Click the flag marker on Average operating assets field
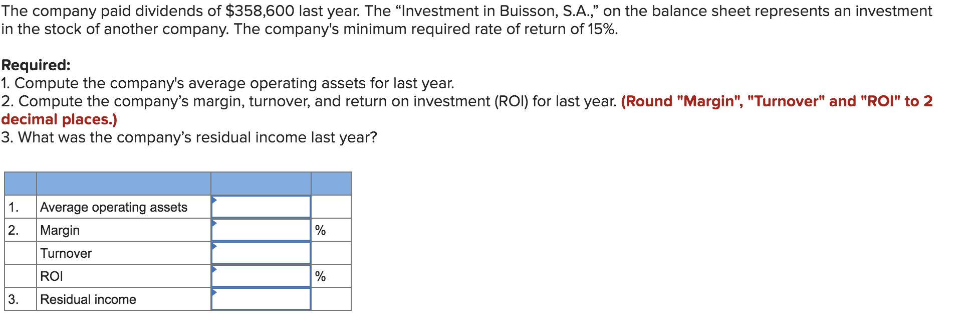Viewport: 980px width, 331px height. pyautogui.click(x=215, y=199)
